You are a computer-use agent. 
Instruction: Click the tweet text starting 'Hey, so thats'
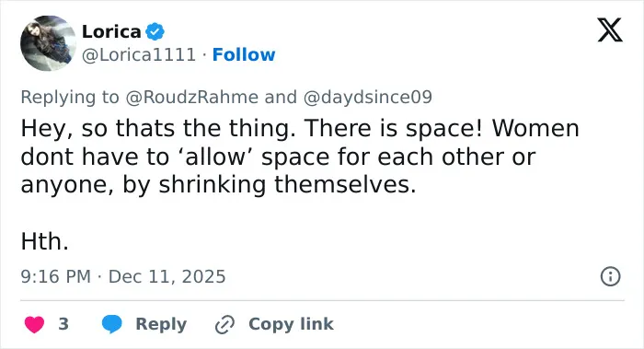[300, 157]
